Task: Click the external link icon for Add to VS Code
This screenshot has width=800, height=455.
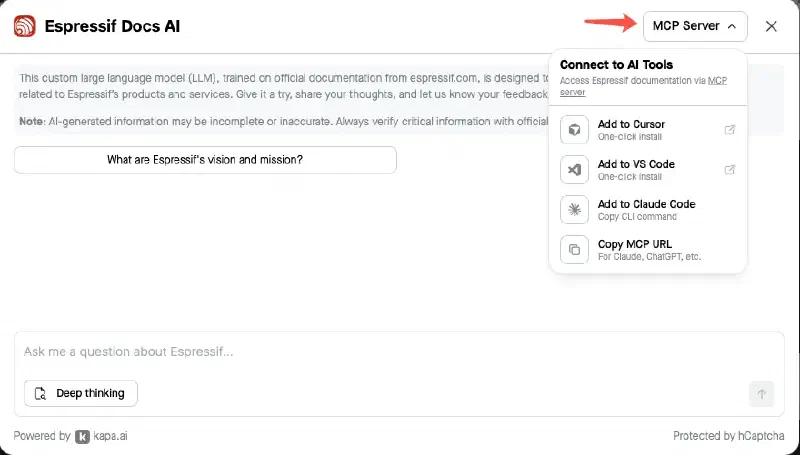Action: coord(730,169)
